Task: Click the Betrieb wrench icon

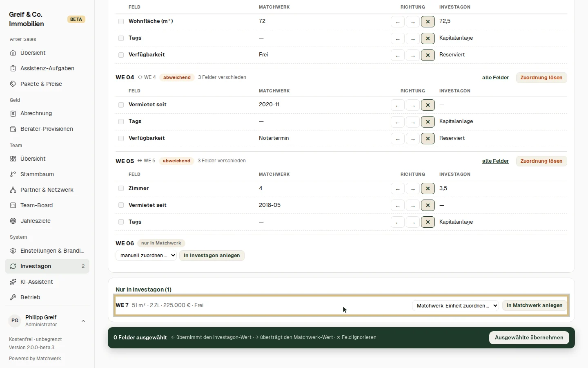Action: click(x=13, y=297)
